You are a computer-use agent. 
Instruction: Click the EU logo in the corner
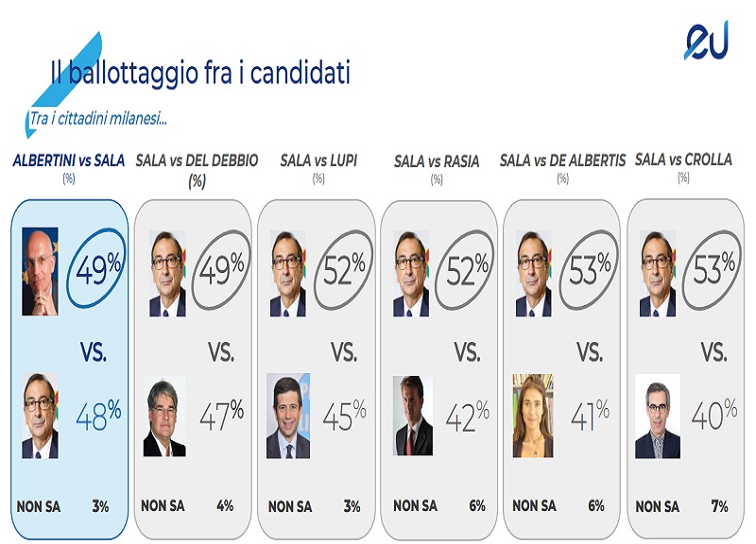point(706,41)
